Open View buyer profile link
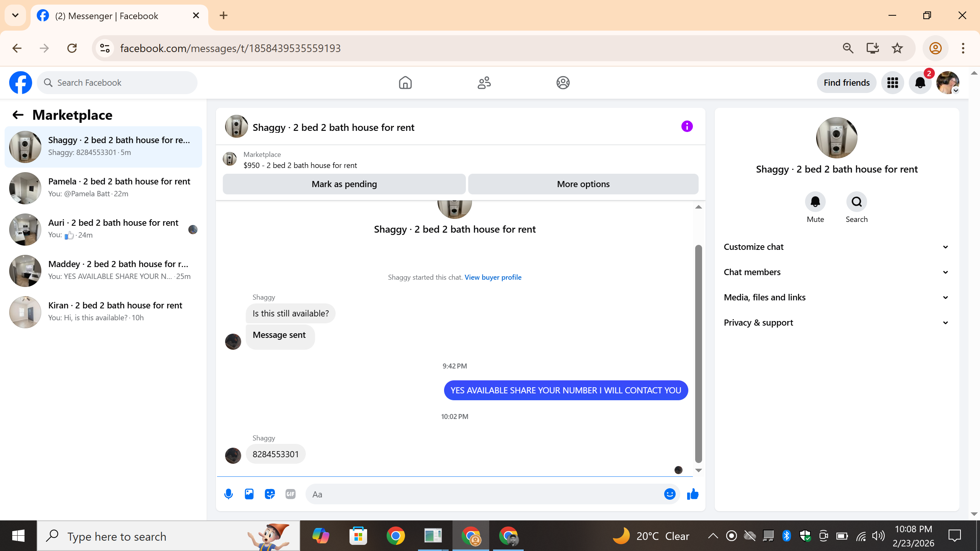 pos(493,277)
